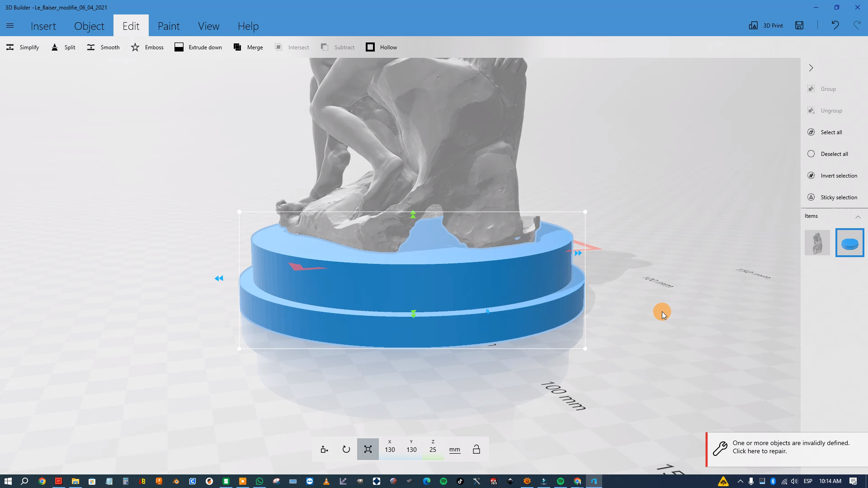Open the Windows Start menu

coord(8,481)
